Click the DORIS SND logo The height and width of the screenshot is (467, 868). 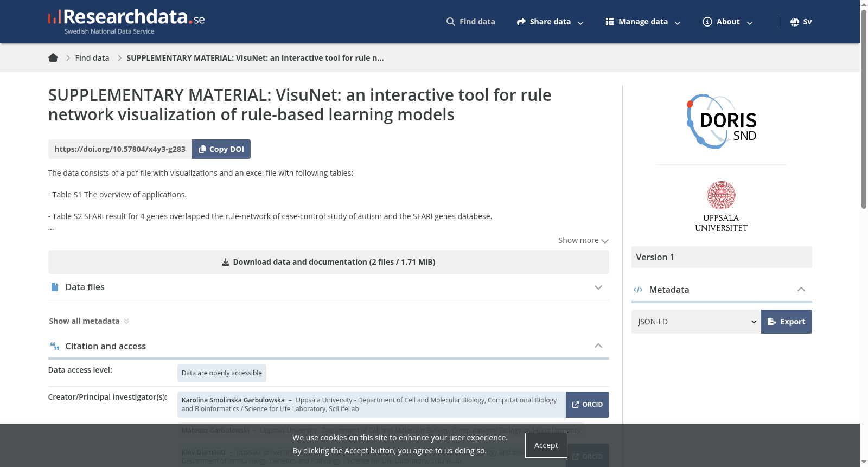[x=722, y=121]
